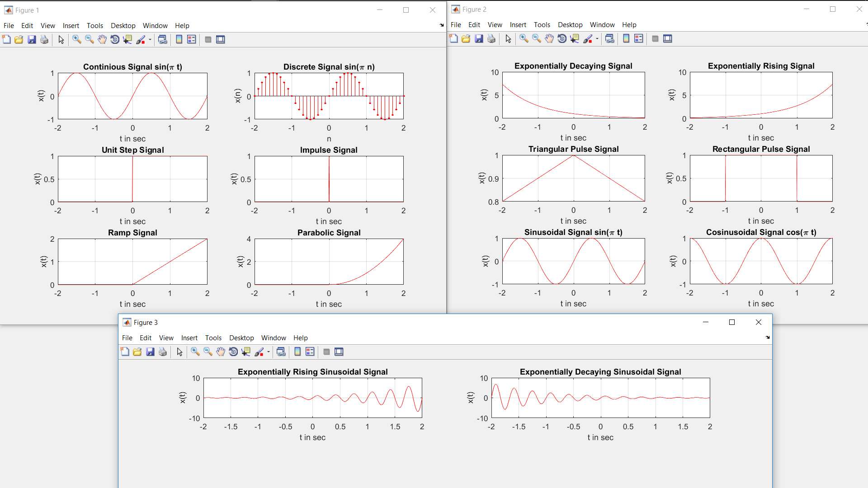Viewport: 868px width, 488px height.
Task: Maximize the Figure 3 window
Action: pos(732,322)
